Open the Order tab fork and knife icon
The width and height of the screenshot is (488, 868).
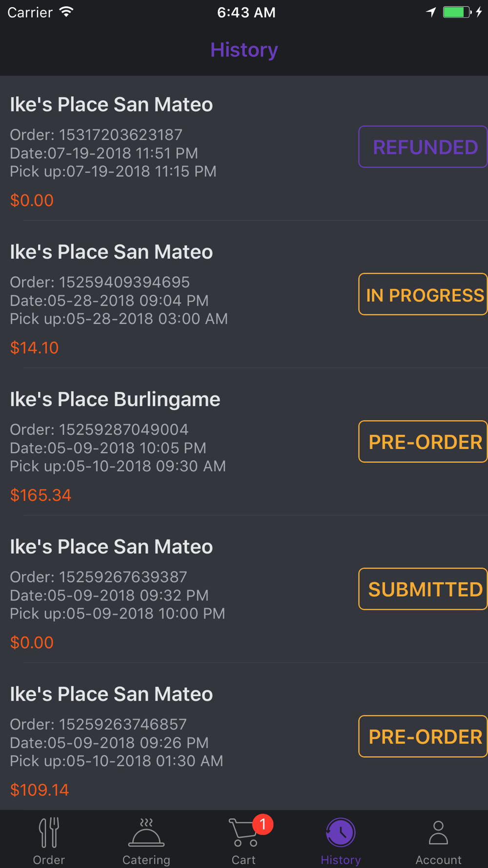(x=49, y=832)
